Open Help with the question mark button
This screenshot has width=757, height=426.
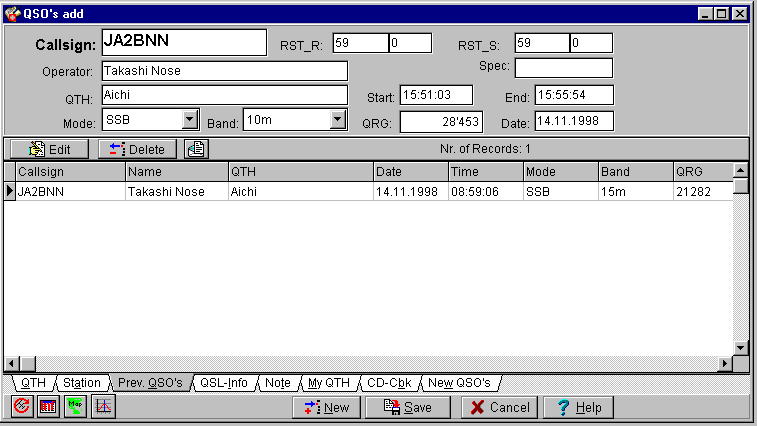[579, 407]
